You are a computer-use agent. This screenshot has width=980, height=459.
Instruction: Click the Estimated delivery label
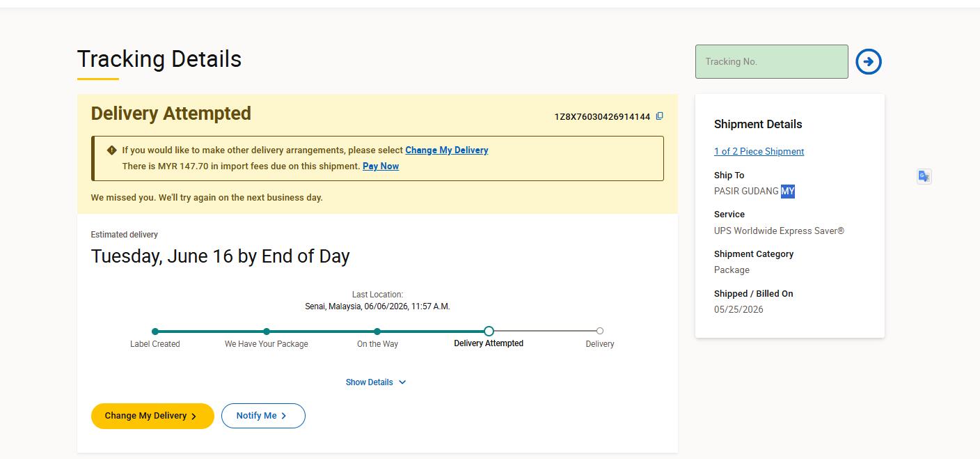[125, 235]
